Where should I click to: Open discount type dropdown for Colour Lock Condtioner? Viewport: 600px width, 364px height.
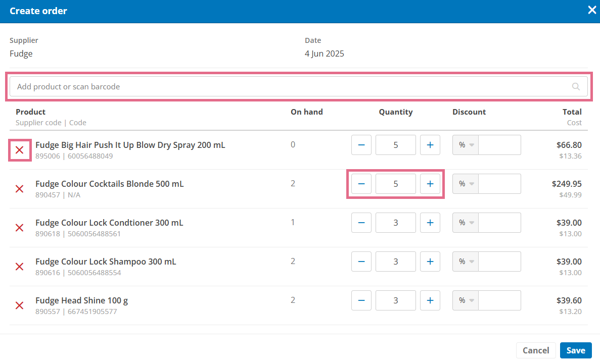466,223
